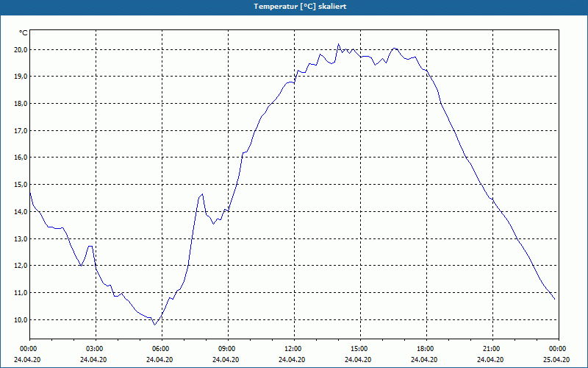Select the 20,0 temperature axis value
Viewport: 588px width, 368px height.
coord(21,49)
